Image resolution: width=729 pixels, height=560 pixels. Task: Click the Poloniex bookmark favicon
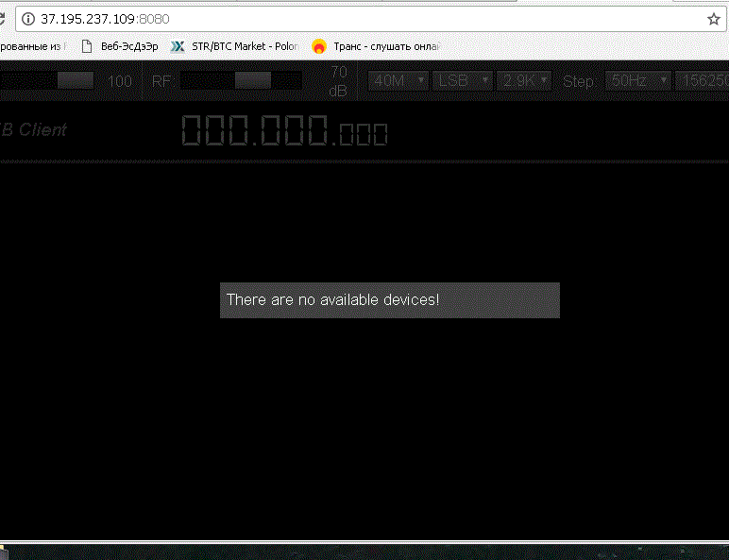177,45
